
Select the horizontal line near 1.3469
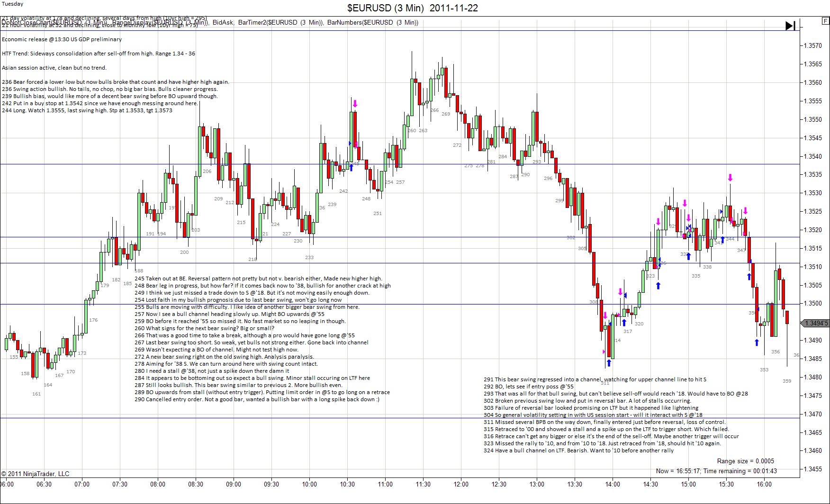400,418
